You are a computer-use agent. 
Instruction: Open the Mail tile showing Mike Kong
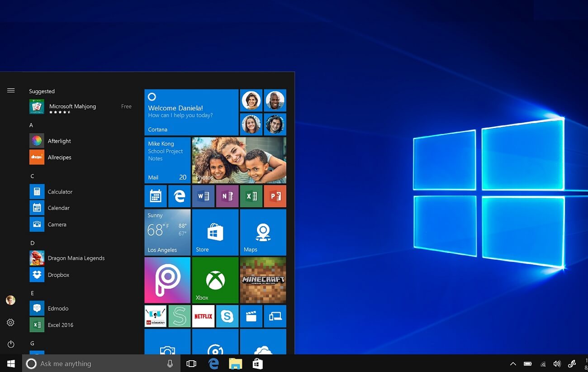pyautogui.click(x=167, y=160)
